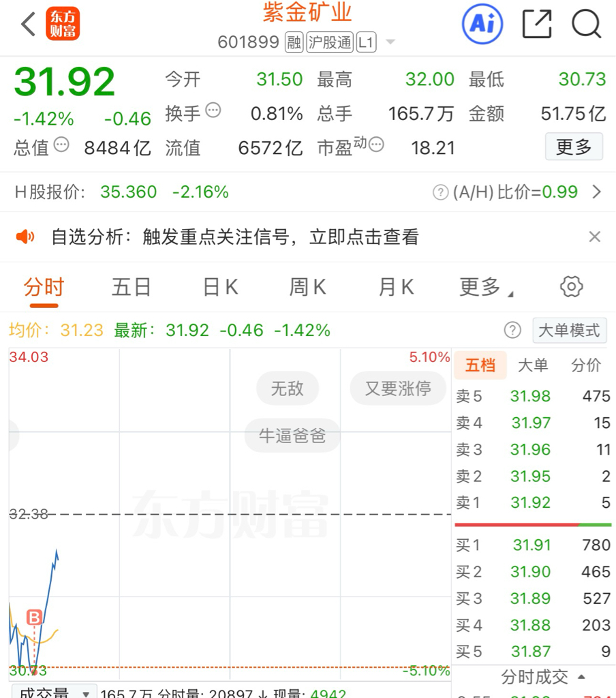Tap the info bubble beside 市盈动
Image resolution: width=616 pixels, height=698 pixels.
click(377, 145)
